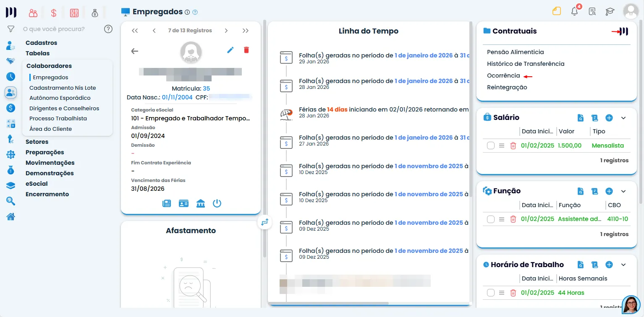
Task: Select Cadastramento Nis Lote in the menu
Action: (x=63, y=88)
